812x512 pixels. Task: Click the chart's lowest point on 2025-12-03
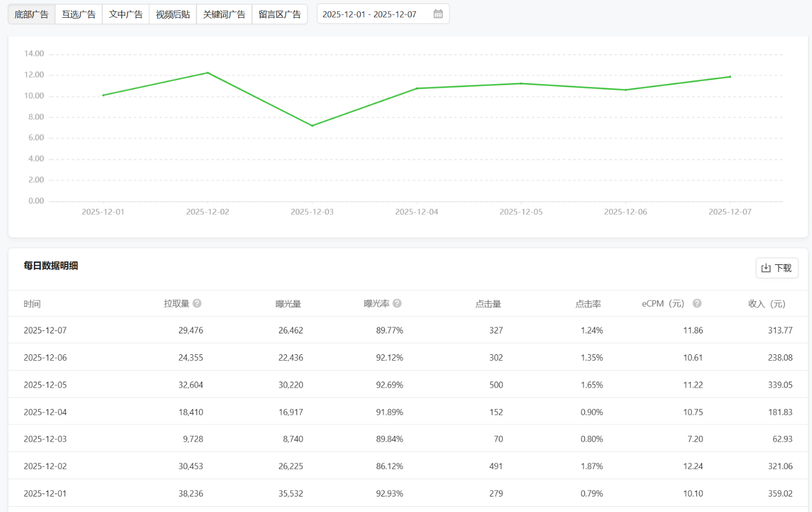pyautogui.click(x=312, y=126)
